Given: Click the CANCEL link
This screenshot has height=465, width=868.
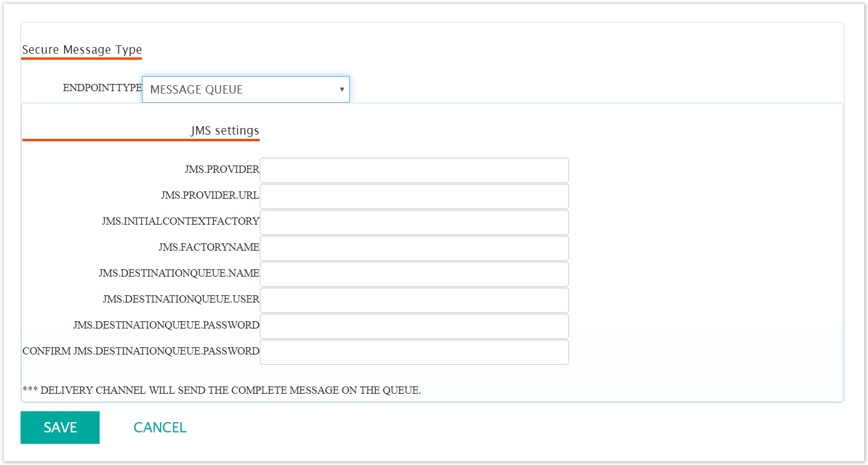Looking at the screenshot, I should (159, 427).
